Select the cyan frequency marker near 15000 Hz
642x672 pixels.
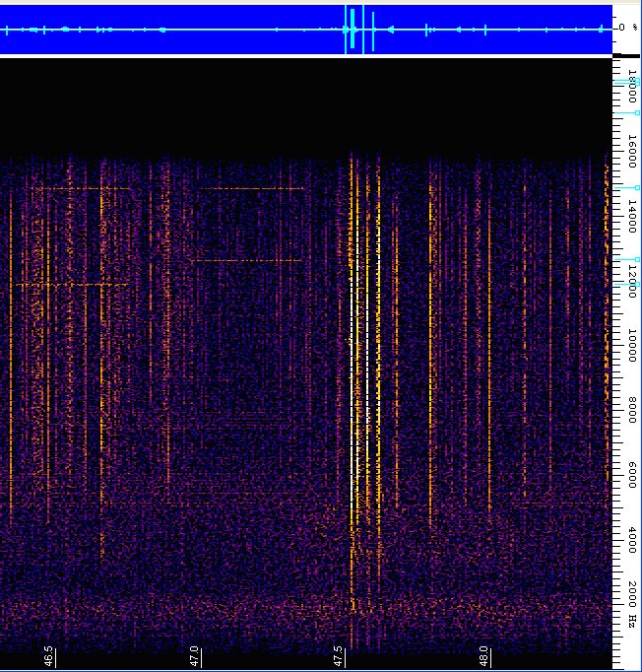tap(627, 188)
